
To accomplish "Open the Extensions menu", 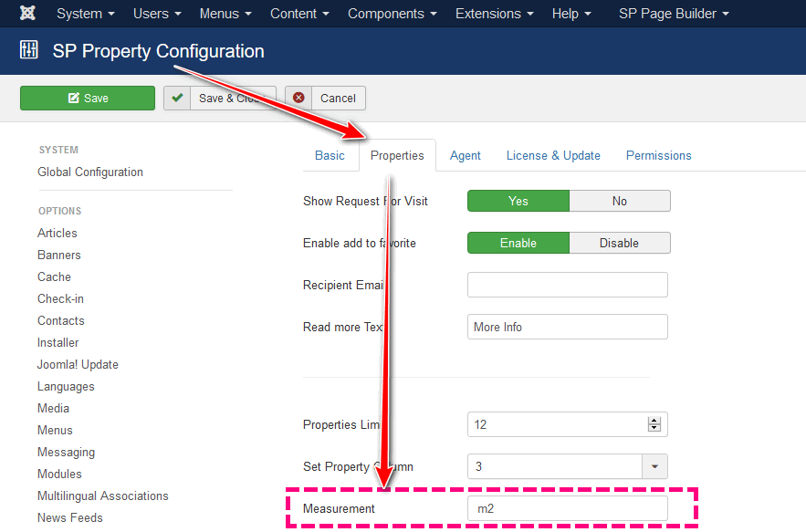I will [494, 14].
